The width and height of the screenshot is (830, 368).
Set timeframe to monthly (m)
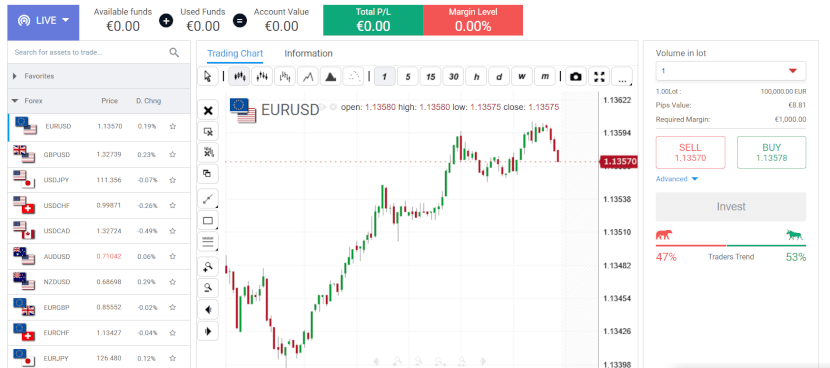click(545, 77)
